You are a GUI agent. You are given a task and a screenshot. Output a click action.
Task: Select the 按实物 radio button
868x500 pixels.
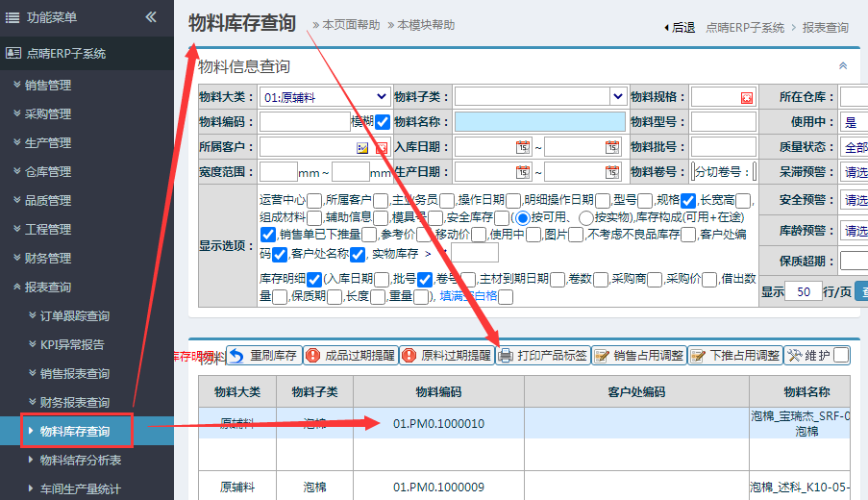pyautogui.click(x=585, y=218)
